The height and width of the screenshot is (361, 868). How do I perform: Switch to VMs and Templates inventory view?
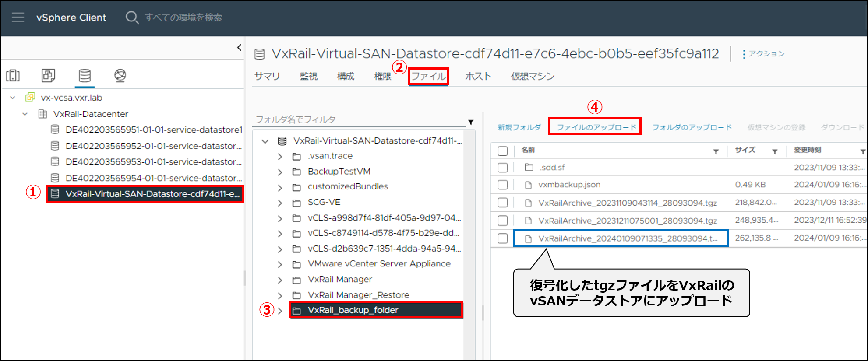pos(48,76)
